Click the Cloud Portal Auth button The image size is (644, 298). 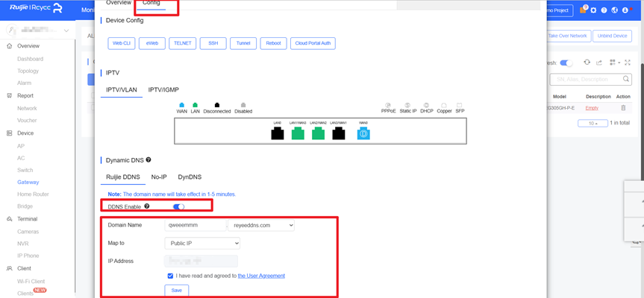[313, 43]
